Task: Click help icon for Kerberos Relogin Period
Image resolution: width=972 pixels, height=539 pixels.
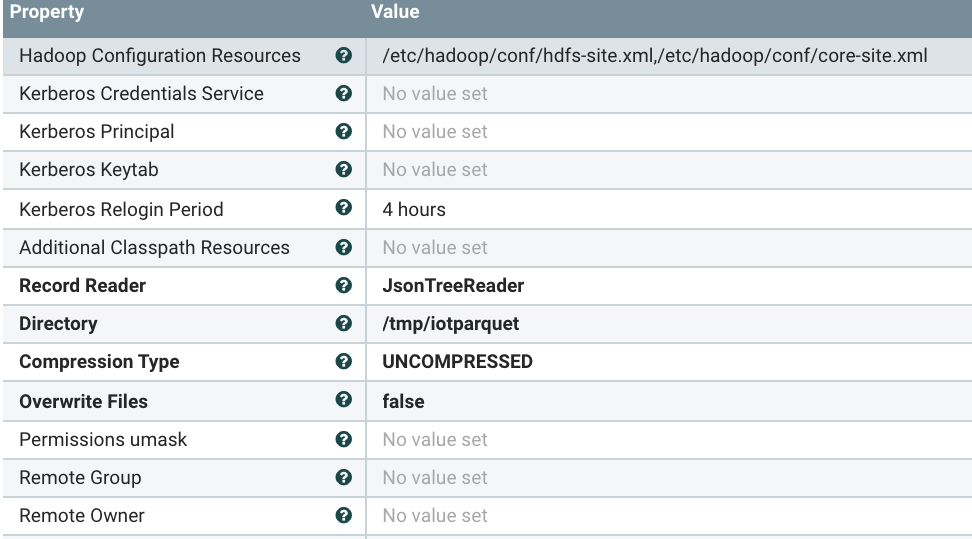Action: 343,209
